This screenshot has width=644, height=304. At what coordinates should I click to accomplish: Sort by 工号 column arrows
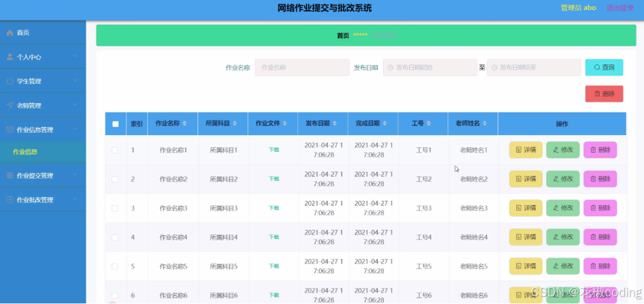coord(428,123)
